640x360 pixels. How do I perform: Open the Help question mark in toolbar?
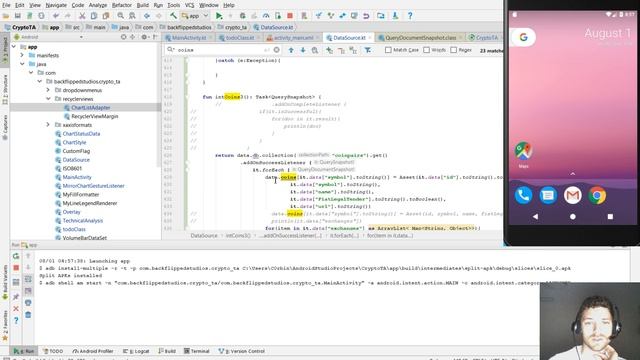(410, 16)
